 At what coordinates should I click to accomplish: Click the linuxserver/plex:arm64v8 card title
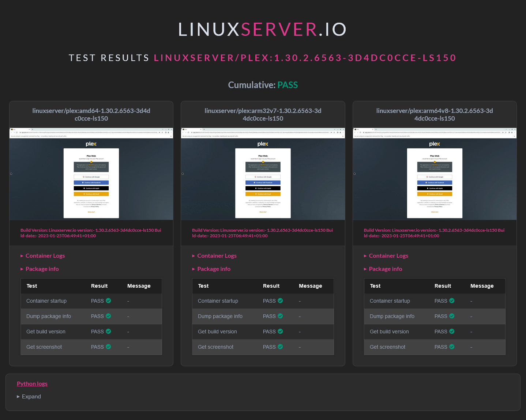pos(435,114)
